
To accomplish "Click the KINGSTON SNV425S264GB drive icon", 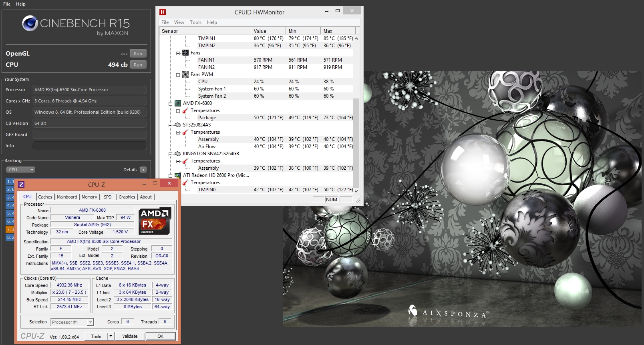I will pos(178,154).
